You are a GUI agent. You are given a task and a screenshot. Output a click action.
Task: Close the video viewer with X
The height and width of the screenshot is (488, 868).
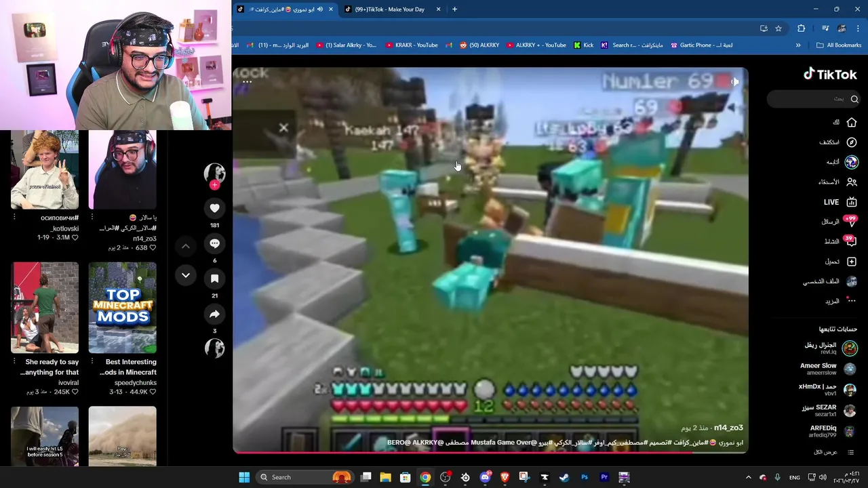point(283,128)
